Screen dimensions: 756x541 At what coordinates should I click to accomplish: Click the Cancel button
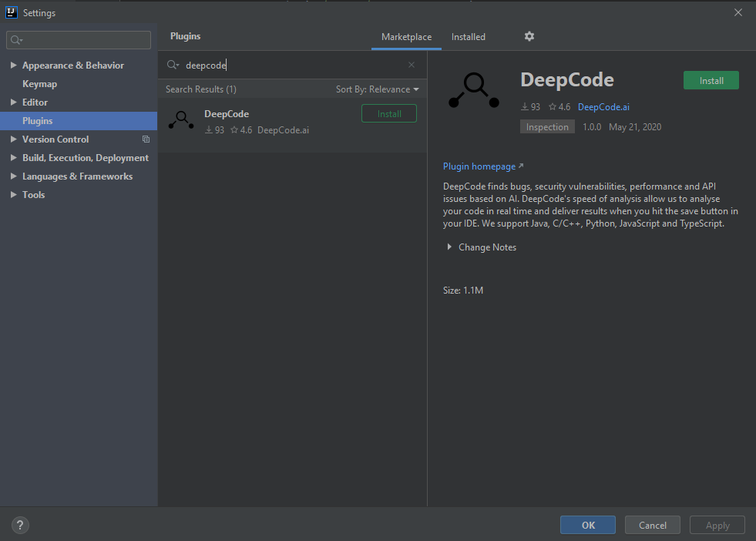pos(652,525)
